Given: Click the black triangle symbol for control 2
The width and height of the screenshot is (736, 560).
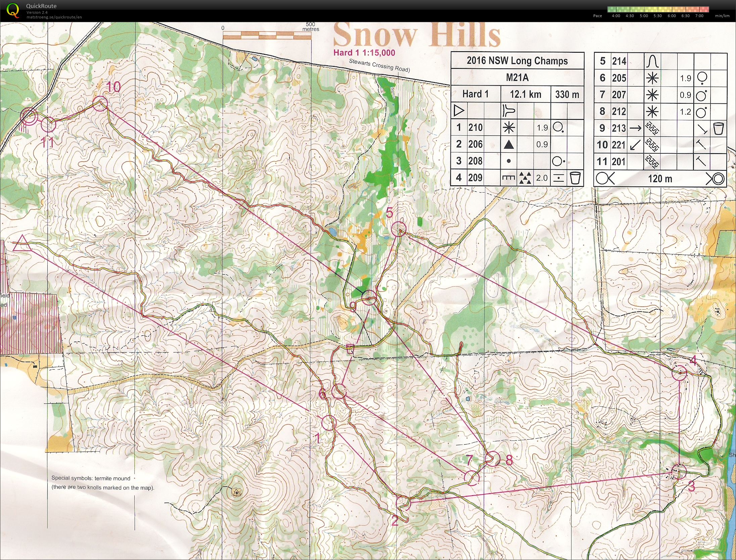Looking at the screenshot, I should [509, 145].
